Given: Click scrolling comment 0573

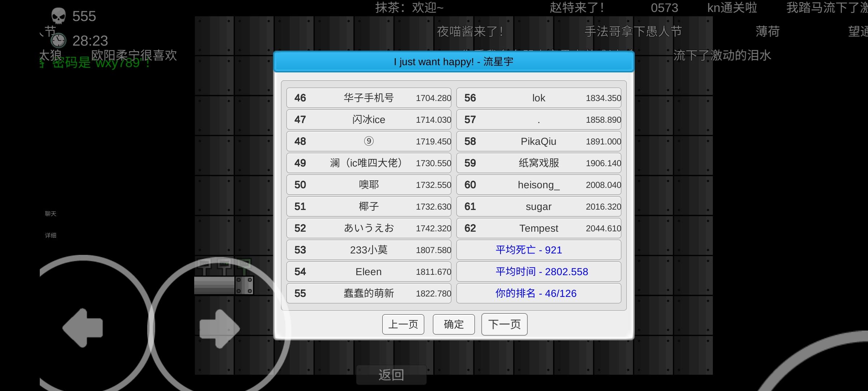Looking at the screenshot, I should pyautogui.click(x=664, y=8).
